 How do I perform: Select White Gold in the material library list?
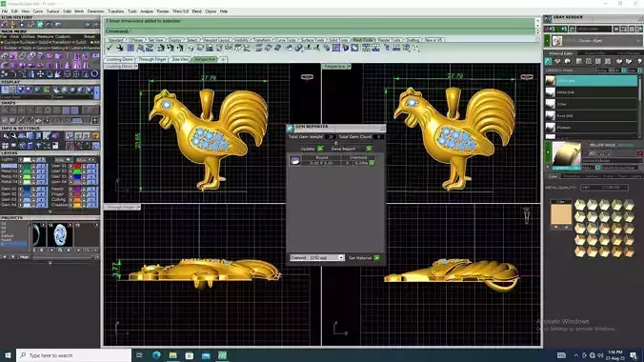coord(591,92)
